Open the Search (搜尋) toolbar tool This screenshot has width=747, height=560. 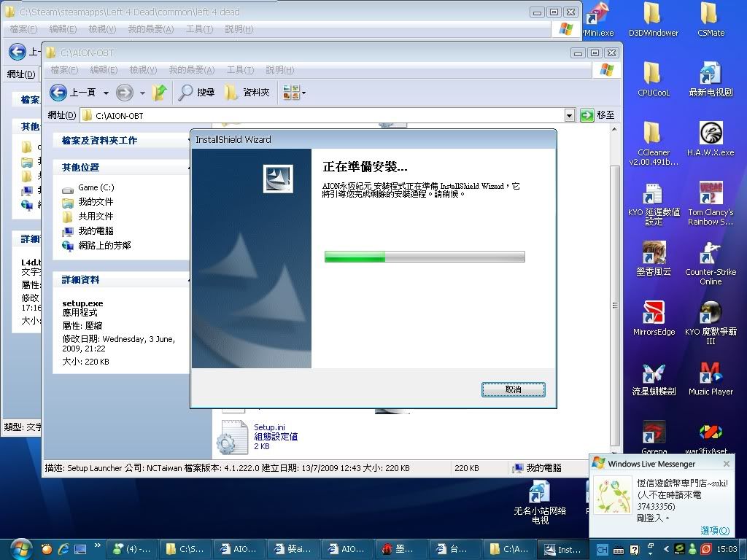pos(197,93)
